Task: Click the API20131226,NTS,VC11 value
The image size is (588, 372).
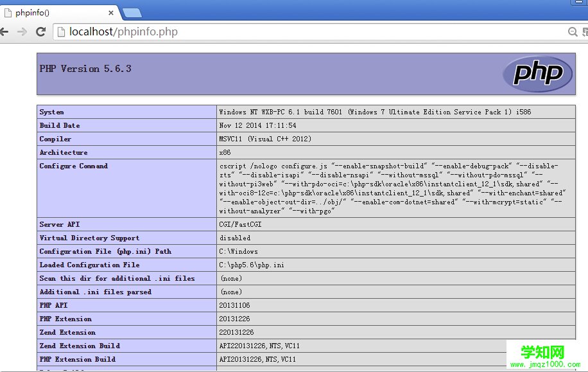Action: coord(257,360)
